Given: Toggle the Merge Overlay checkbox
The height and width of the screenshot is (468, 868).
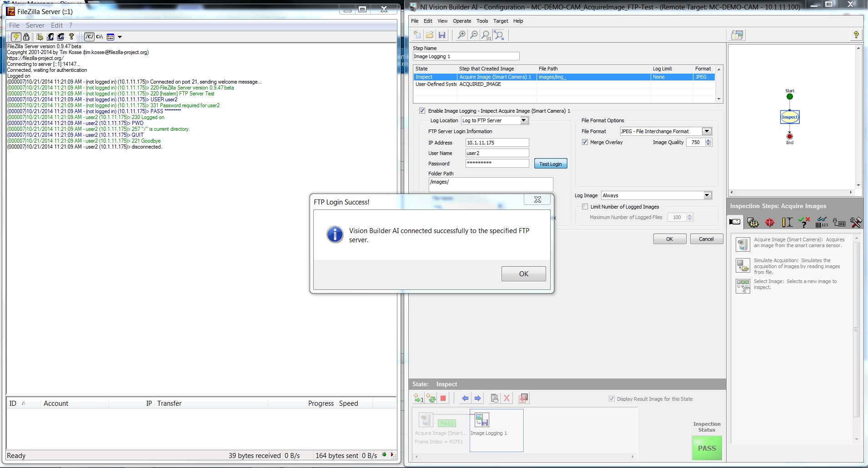Looking at the screenshot, I should [585, 142].
